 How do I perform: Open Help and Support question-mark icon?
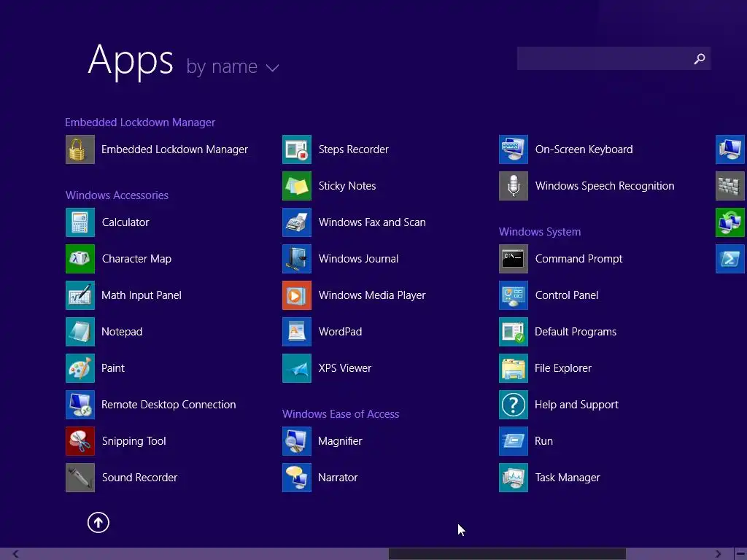[514, 405]
